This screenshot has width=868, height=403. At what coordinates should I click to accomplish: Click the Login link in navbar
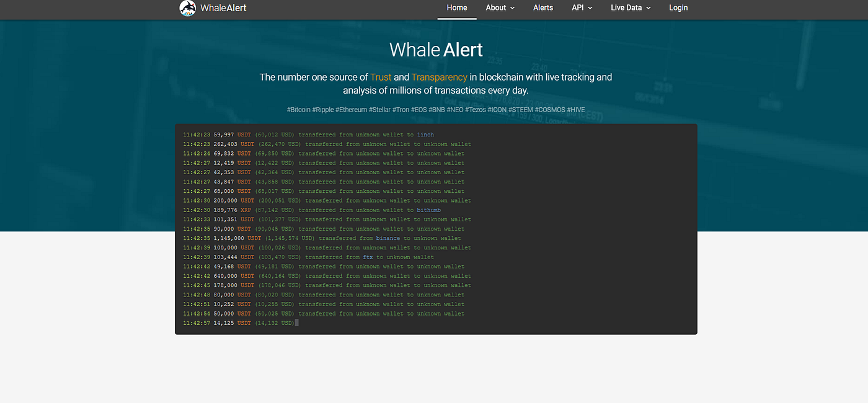pos(678,7)
